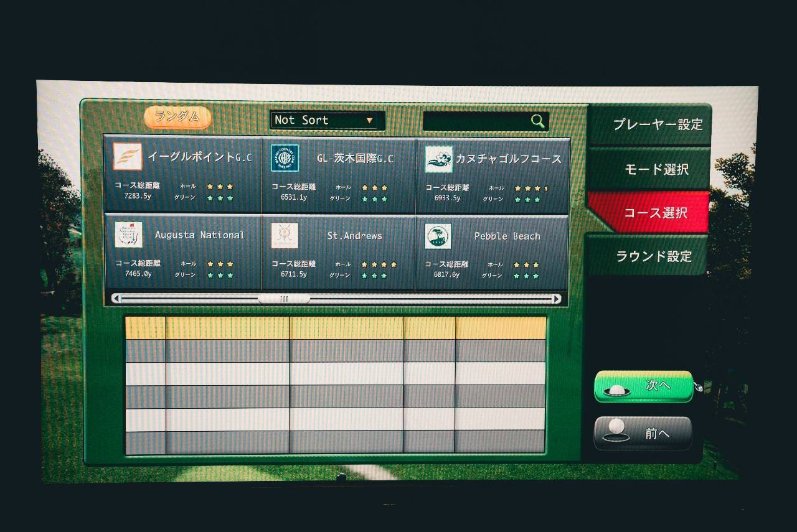The height and width of the screenshot is (532, 797).
Task: Switch to the モード選択 tab
Action: pyautogui.click(x=656, y=169)
